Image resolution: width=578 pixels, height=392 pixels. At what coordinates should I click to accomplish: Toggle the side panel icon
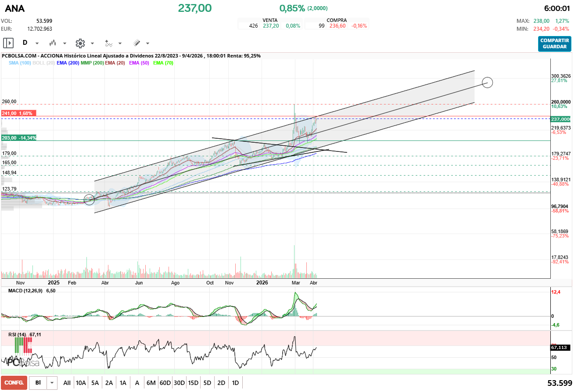click(8, 43)
